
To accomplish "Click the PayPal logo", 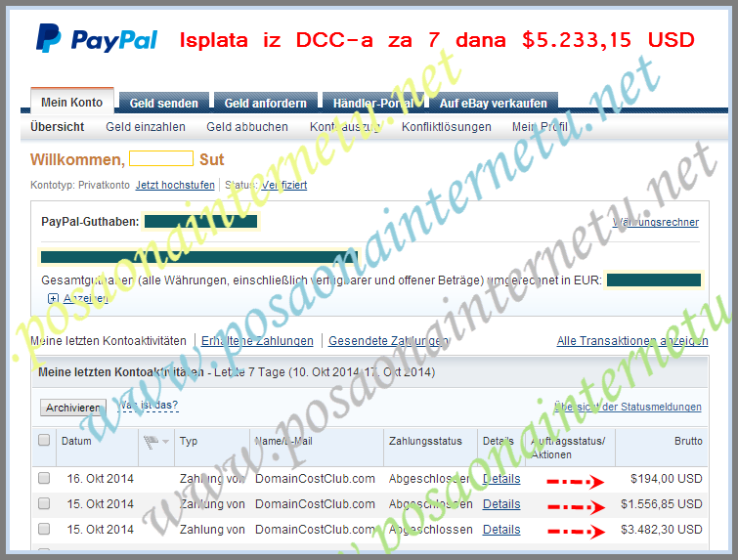I will pyautogui.click(x=97, y=38).
